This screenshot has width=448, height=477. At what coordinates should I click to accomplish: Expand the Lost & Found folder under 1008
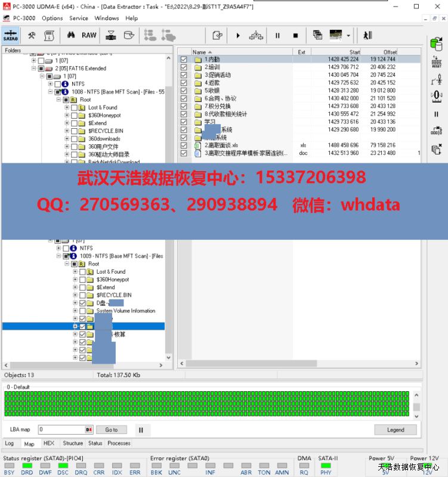click(75, 108)
